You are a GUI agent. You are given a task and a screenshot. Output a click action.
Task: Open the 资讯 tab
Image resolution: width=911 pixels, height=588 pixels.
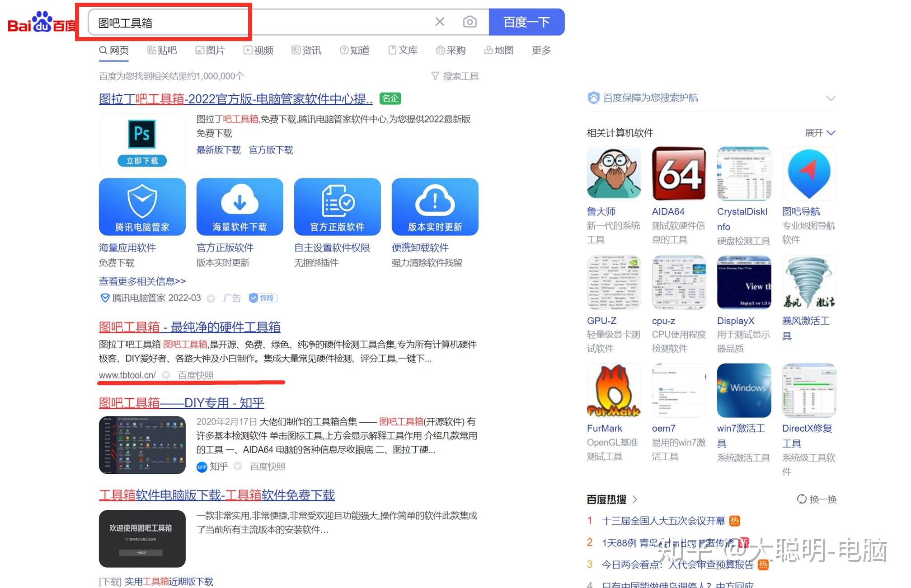point(306,50)
